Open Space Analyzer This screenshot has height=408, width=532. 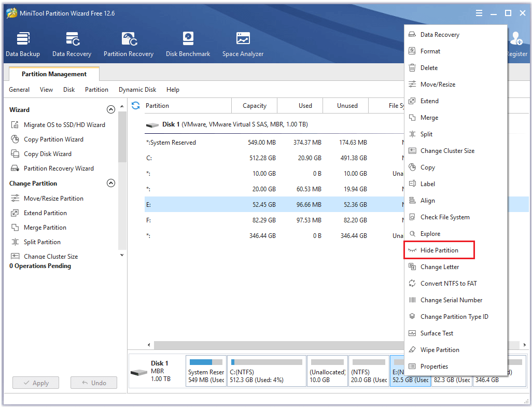pyautogui.click(x=243, y=45)
